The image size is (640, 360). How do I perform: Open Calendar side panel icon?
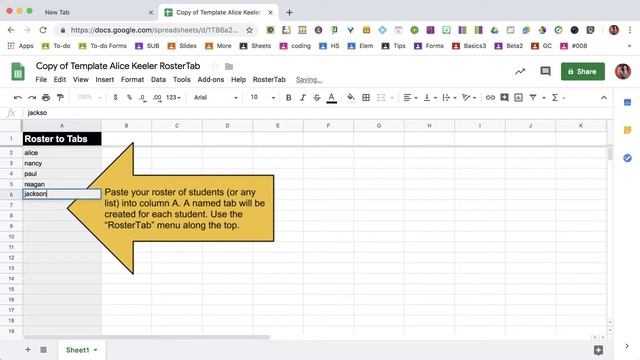click(627, 102)
